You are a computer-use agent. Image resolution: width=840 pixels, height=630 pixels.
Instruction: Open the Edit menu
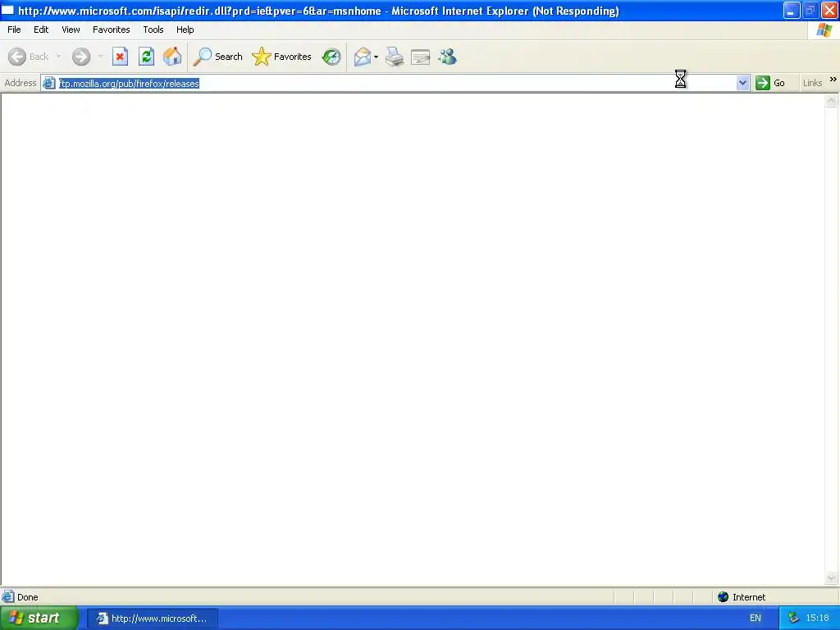tap(41, 30)
